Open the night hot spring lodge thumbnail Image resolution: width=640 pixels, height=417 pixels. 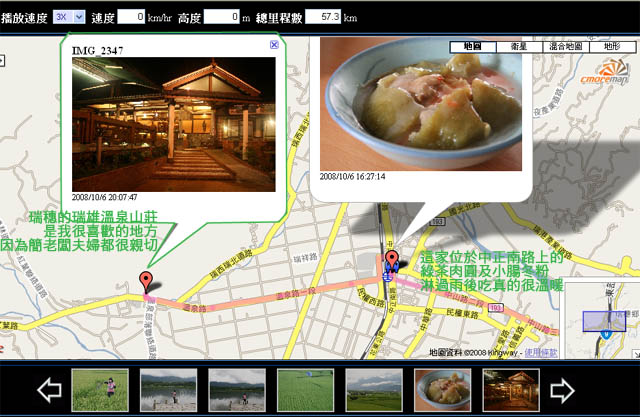pos(511,390)
